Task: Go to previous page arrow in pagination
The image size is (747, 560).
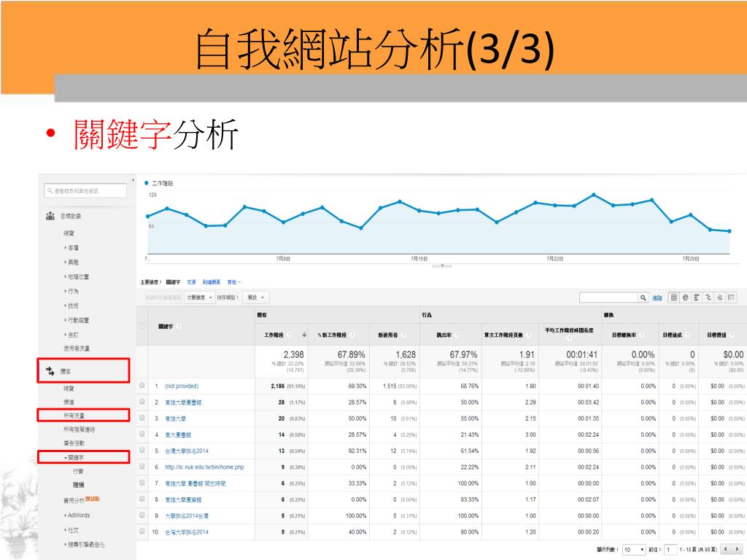Action: 726,549
